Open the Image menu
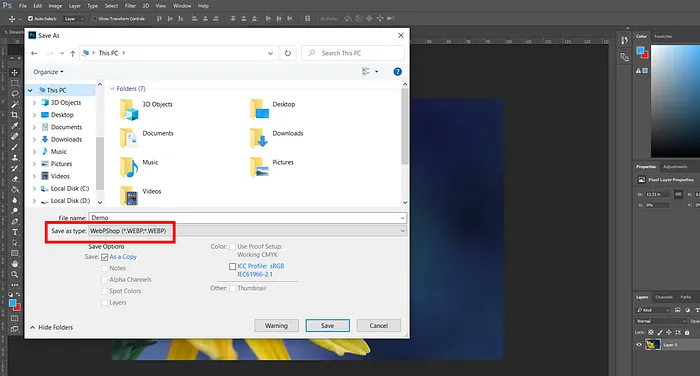Viewport: 700px width, 376px height. click(55, 6)
